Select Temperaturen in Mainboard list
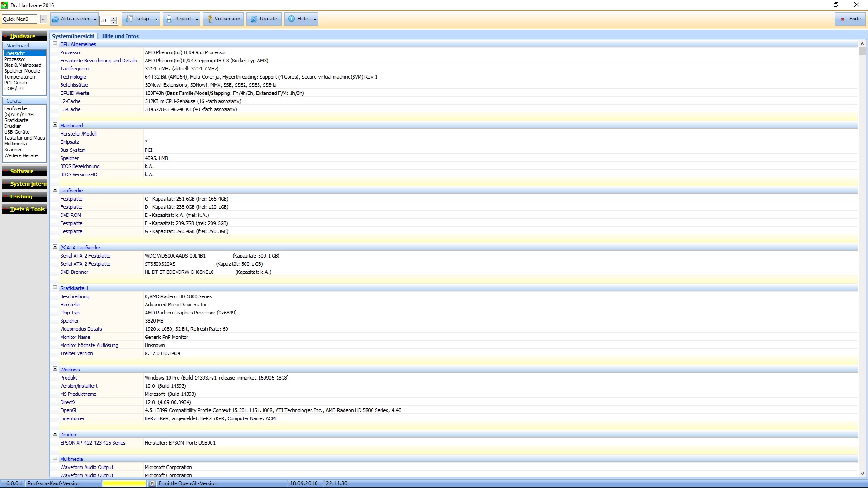 tap(19, 77)
